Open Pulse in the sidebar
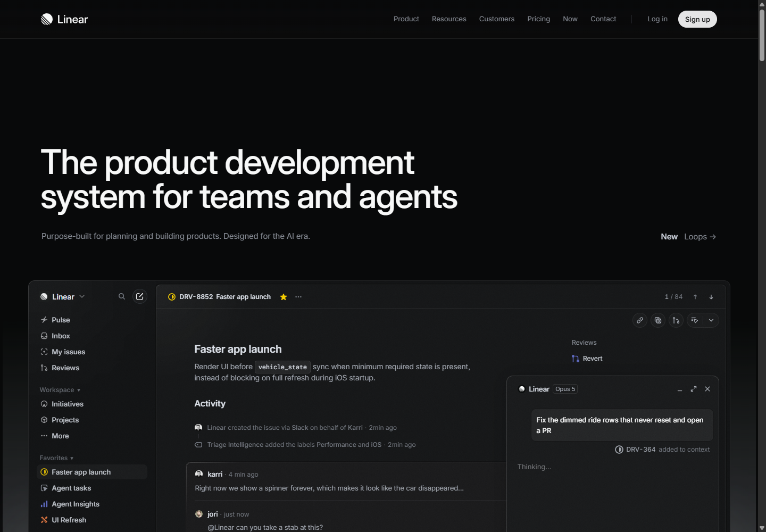Screen dimensions: 766x532 [x=92, y=320]
